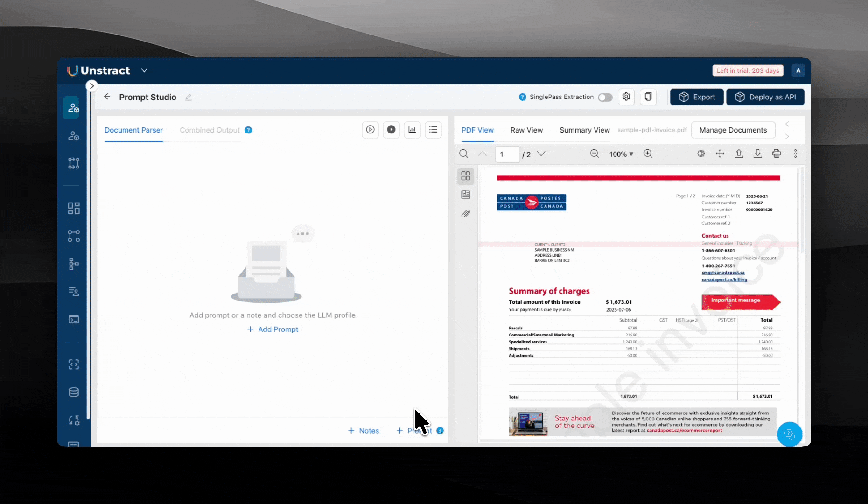
Task: Open the bar chart icon in parser toolbar
Action: 412,130
